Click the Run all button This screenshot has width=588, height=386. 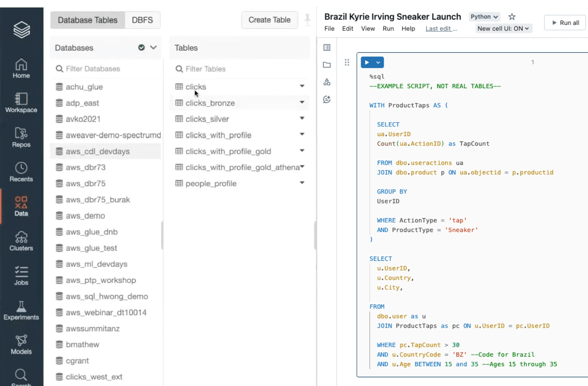click(565, 23)
